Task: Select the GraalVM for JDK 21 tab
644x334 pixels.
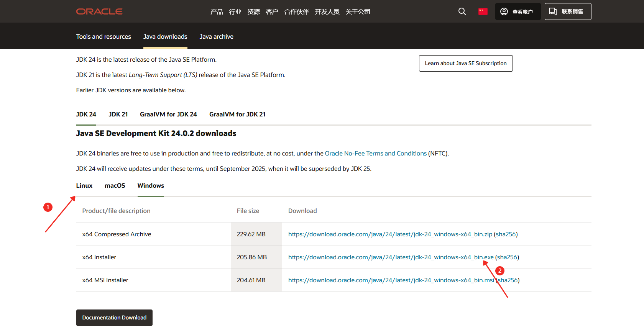Action: coord(237,115)
